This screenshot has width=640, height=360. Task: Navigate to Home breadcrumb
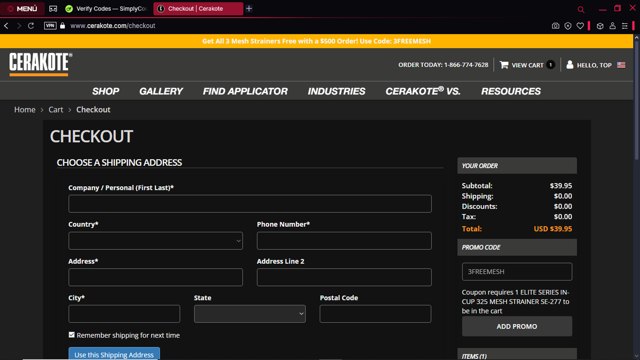tap(24, 109)
